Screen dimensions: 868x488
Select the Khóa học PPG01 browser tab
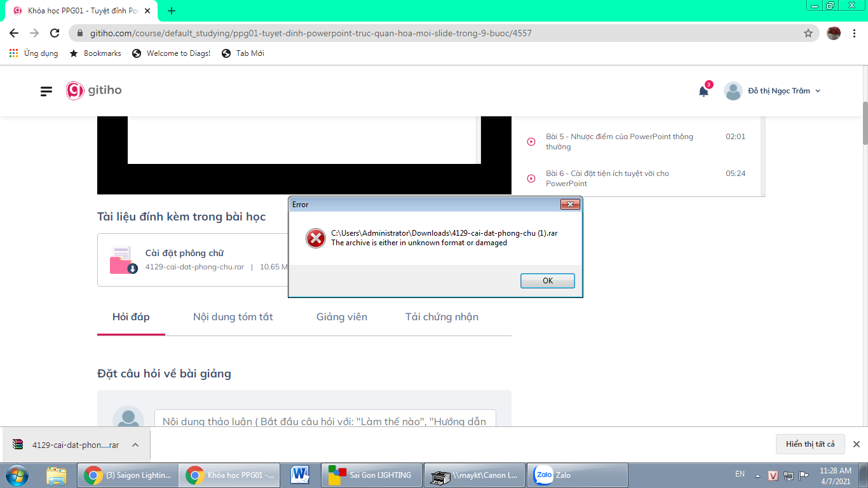click(x=81, y=11)
